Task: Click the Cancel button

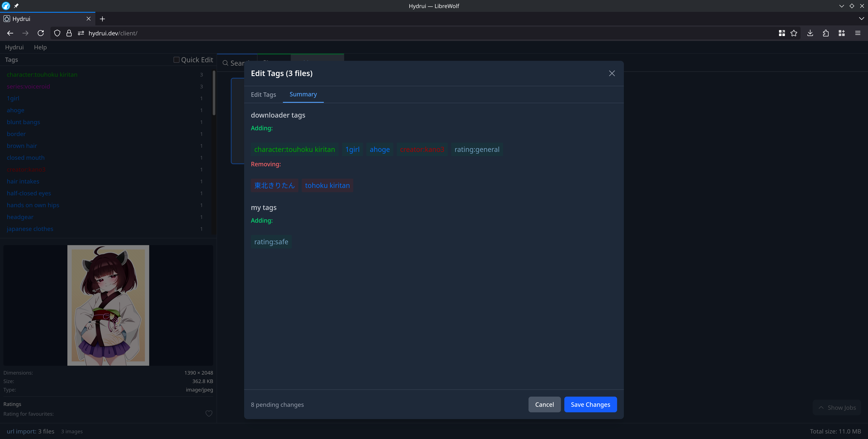Action: click(x=544, y=404)
